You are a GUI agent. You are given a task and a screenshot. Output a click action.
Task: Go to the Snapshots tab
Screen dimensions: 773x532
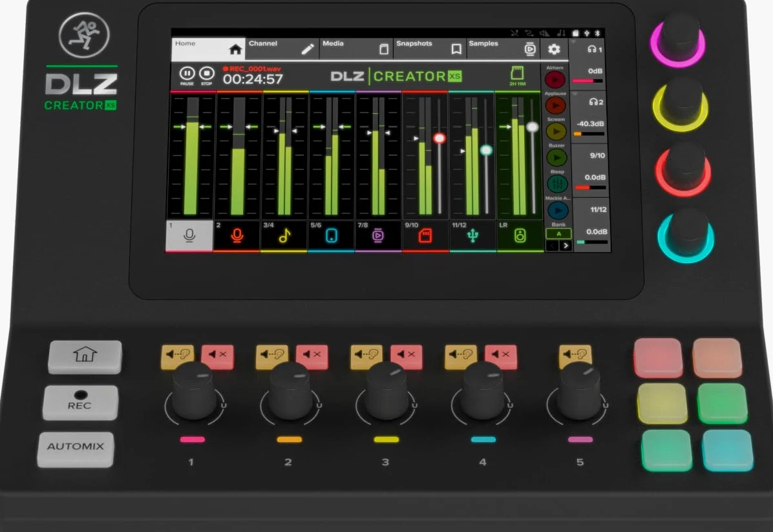pyautogui.click(x=429, y=49)
